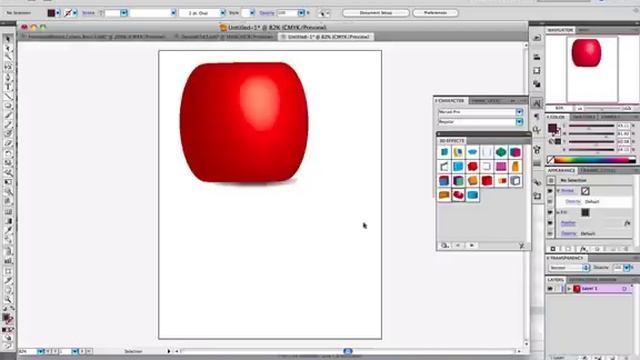The height and width of the screenshot is (360, 640).
Task: Switch to the 3D Effects tab
Action: [x=451, y=140]
